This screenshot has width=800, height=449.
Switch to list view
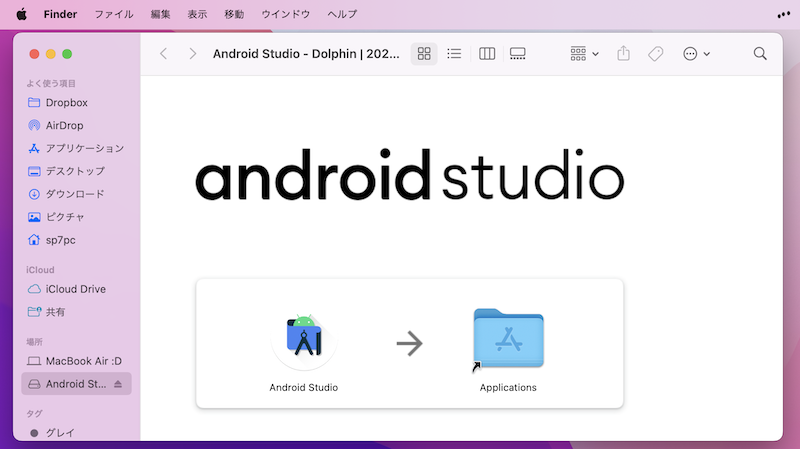click(454, 54)
